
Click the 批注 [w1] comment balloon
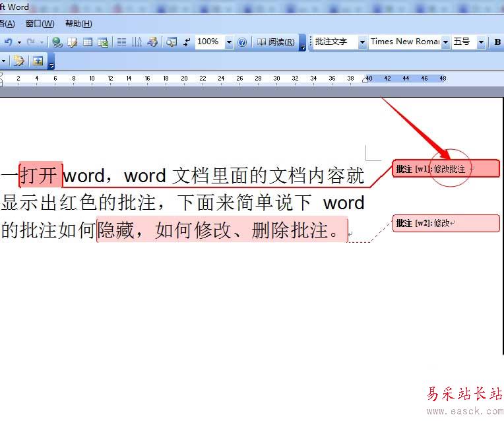click(446, 168)
